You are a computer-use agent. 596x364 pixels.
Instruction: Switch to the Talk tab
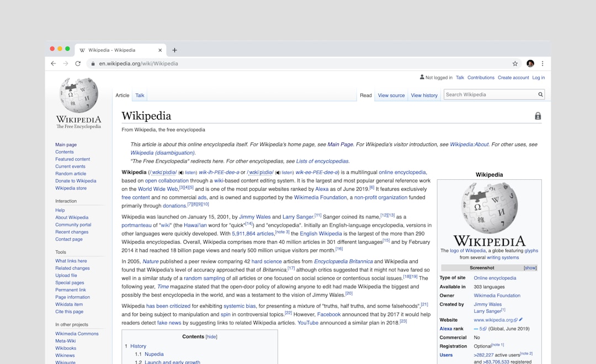click(140, 95)
